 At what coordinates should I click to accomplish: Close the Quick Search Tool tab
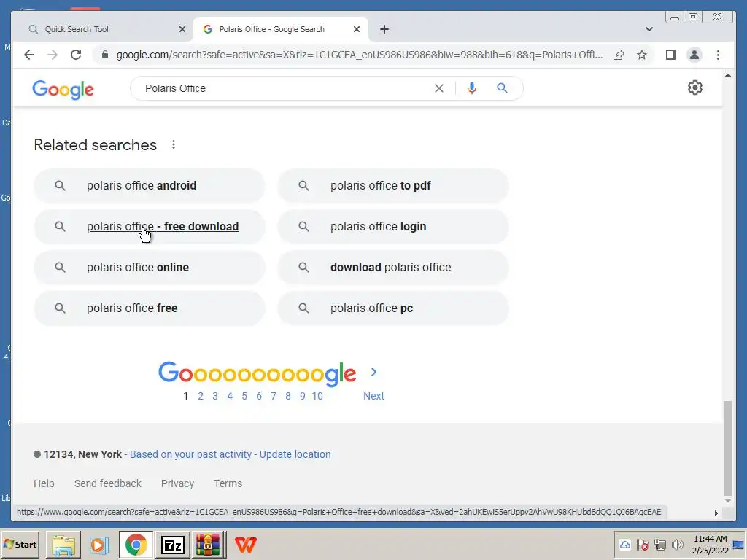182,29
